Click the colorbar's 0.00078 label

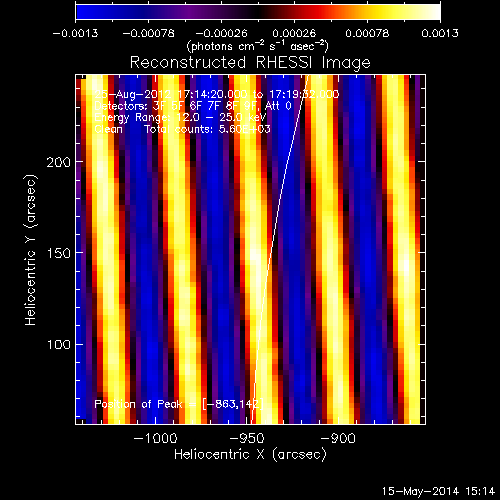(367, 33)
